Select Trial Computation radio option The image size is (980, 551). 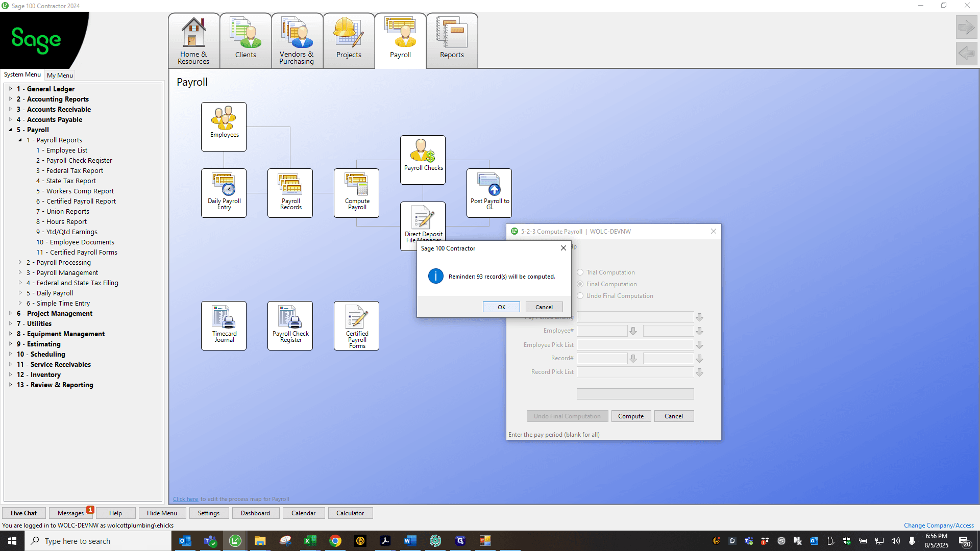point(580,272)
